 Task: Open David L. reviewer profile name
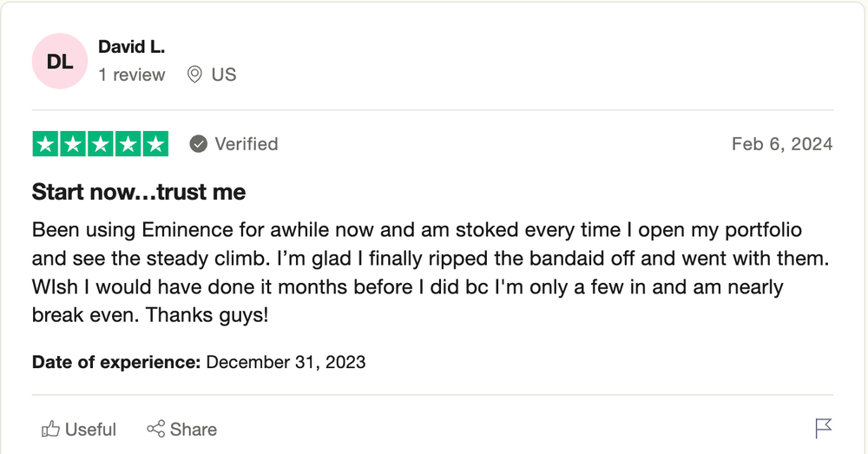point(131,46)
